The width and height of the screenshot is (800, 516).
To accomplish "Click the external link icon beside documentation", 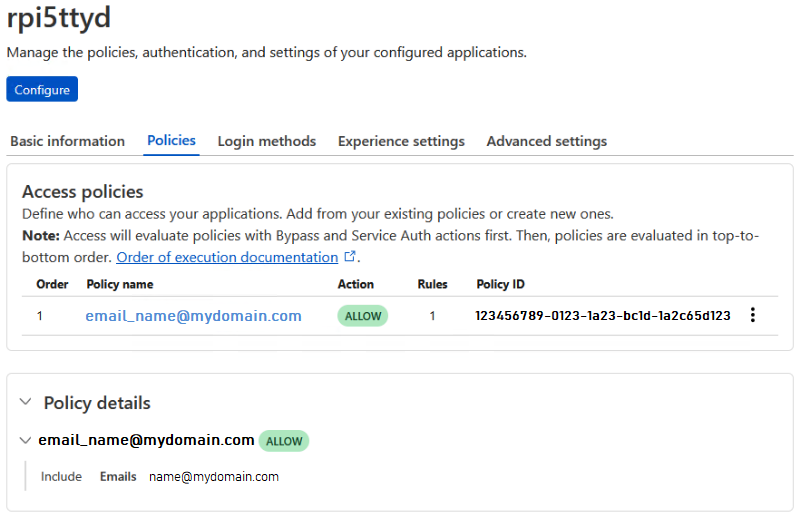I will click(x=350, y=257).
